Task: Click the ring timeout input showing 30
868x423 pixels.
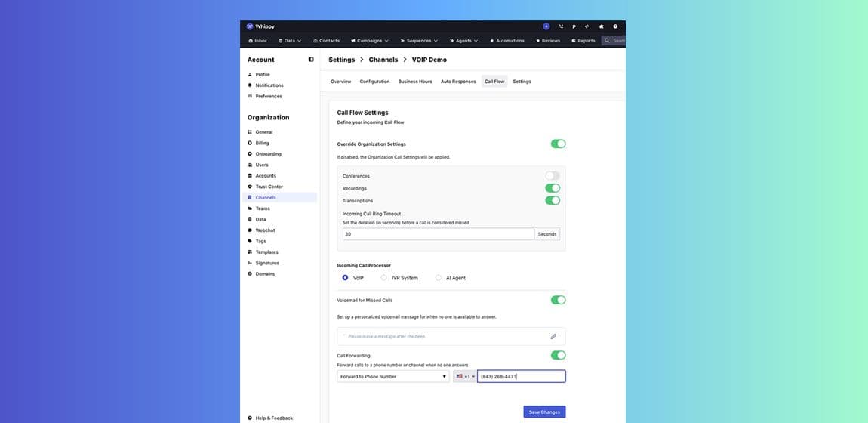Action: [439, 234]
